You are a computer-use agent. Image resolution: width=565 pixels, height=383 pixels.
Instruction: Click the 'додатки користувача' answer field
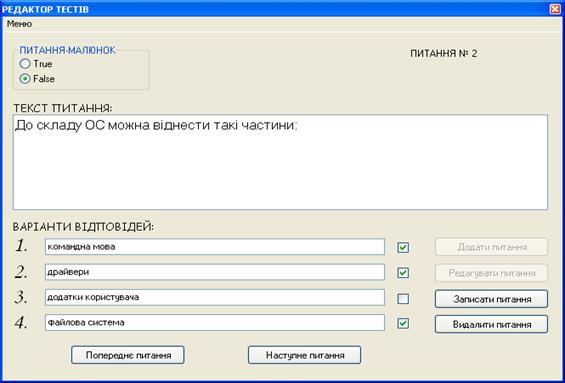click(215, 298)
